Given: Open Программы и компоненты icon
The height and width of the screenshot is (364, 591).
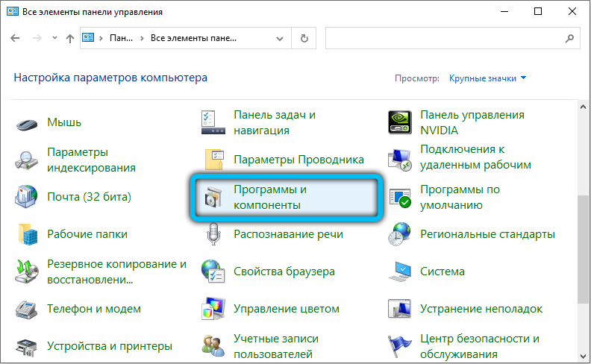Looking at the screenshot, I should click(x=214, y=197).
